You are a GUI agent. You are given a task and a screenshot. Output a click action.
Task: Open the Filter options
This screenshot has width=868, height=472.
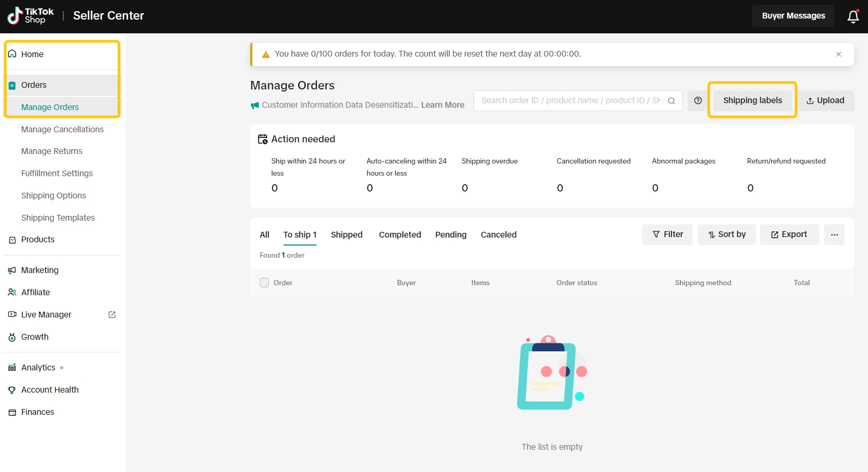668,234
